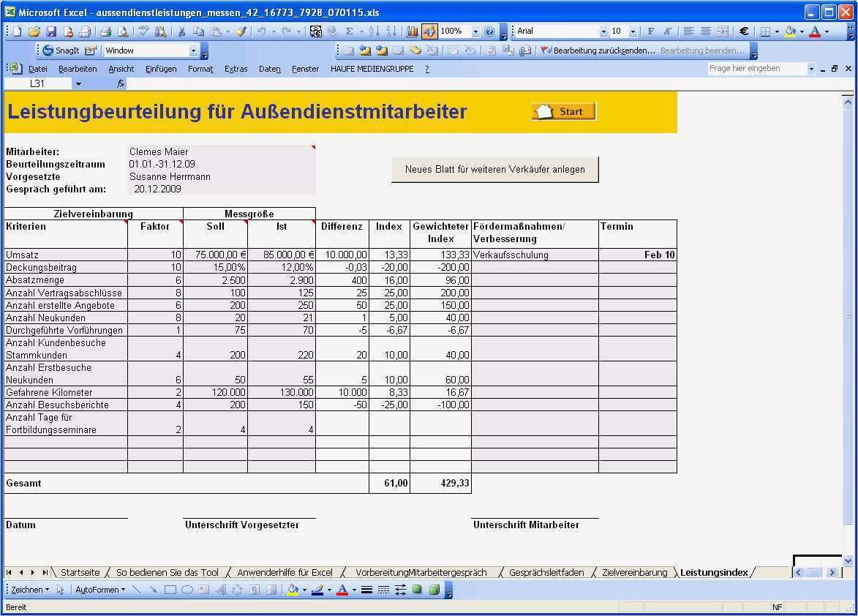Insert a rectangle from the drawing toolbar
Image resolution: width=858 pixels, height=616 pixels.
click(170, 590)
